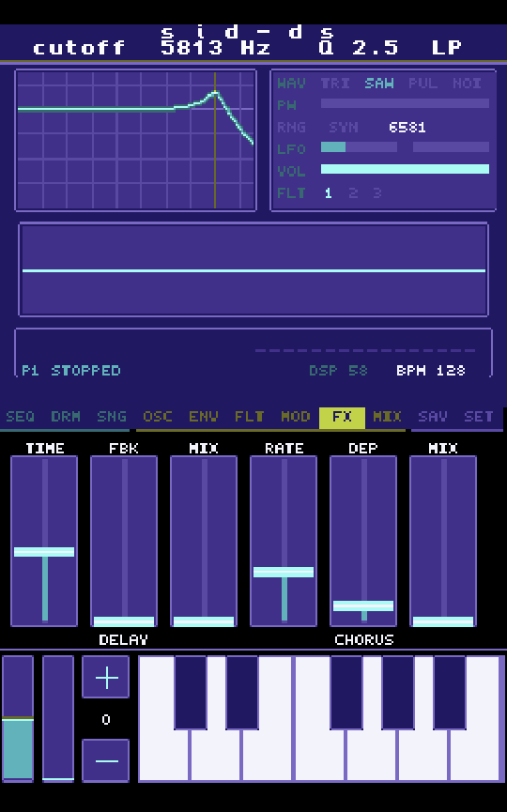The image size is (507, 812).
Task: Open the SAV tab
Action: coord(433,417)
